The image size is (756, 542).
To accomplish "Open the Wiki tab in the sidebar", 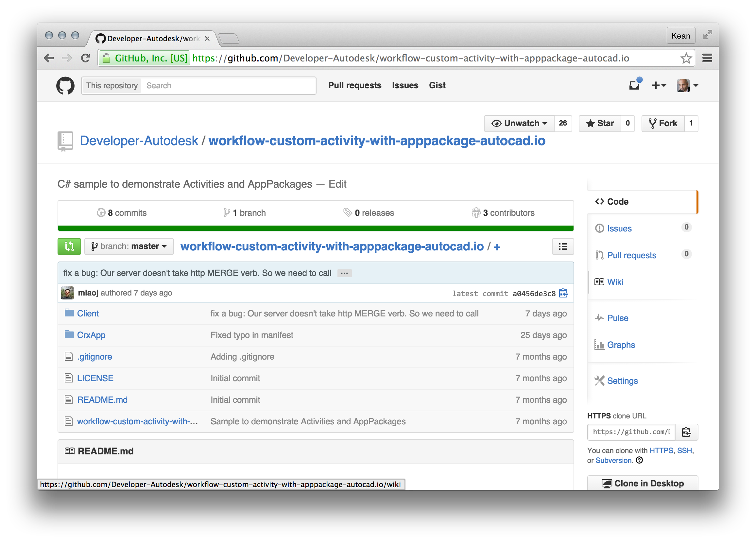I will pyautogui.click(x=615, y=282).
